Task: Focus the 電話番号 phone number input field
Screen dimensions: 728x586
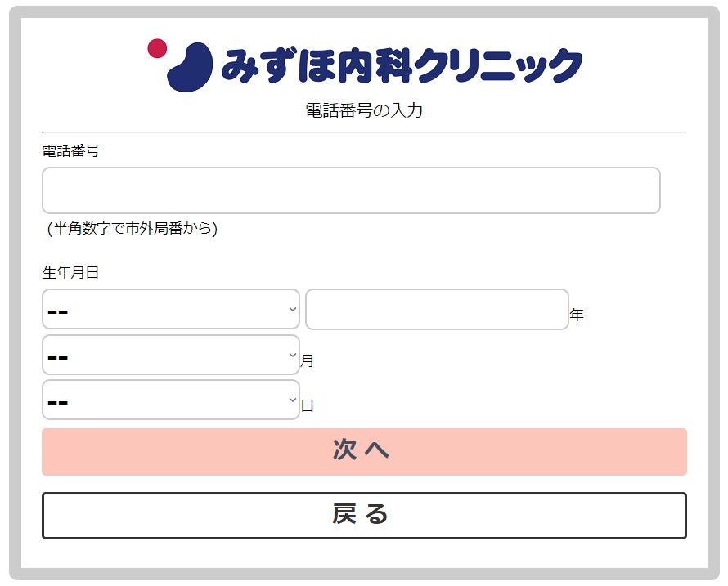Action: (x=351, y=190)
